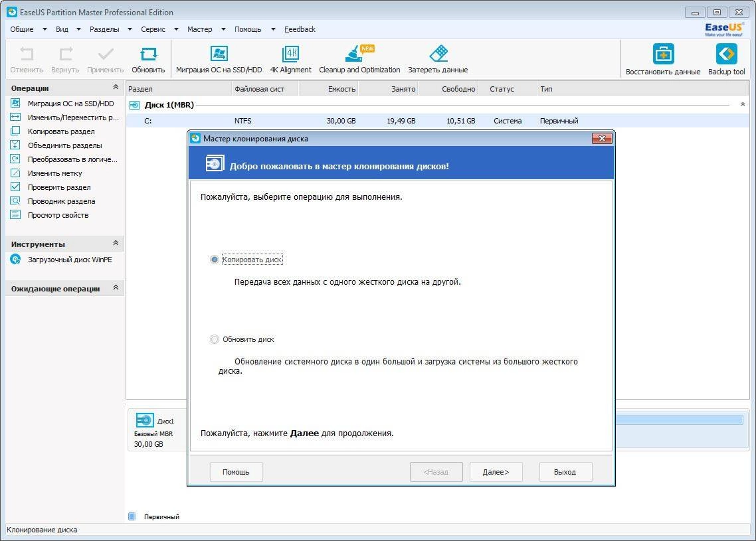Open the Сервис menu
The height and width of the screenshot is (541, 756).
tap(153, 29)
